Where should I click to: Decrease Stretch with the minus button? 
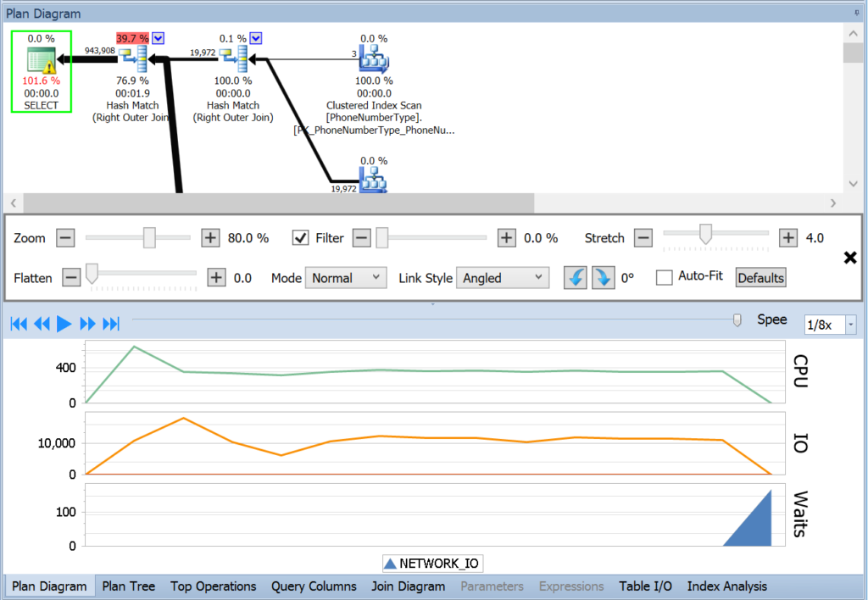[643, 238]
